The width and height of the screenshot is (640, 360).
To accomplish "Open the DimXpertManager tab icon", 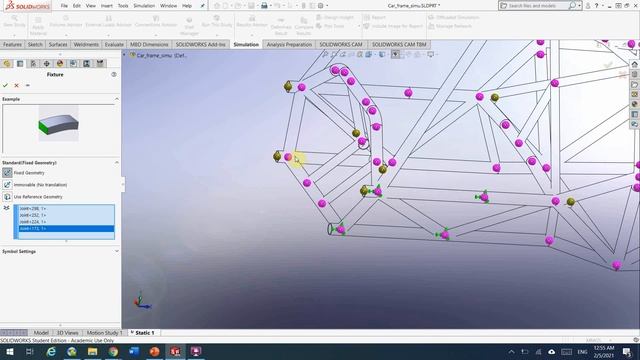I will [47, 63].
